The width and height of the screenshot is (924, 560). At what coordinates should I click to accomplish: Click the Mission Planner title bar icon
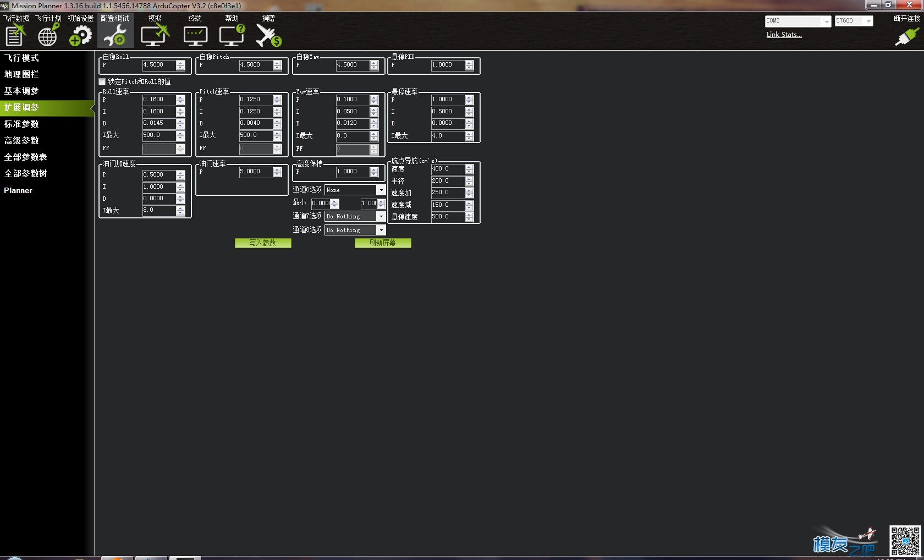coord(4,6)
